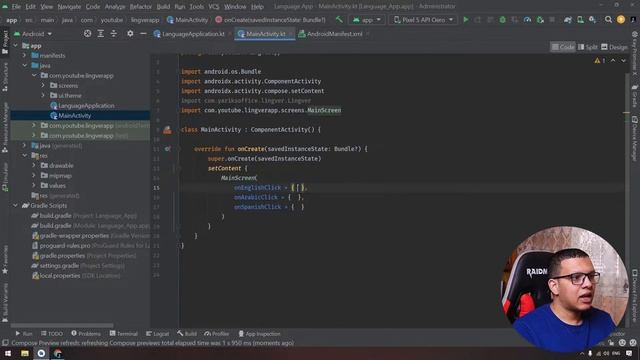Open the Terminal tool window
Viewport: 640px width, 360px height.
[x=124, y=333]
